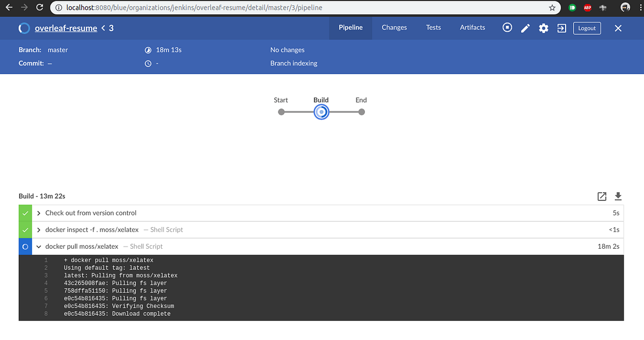The width and height of the screenshot is (644, 340).
Task: Click the green check on Check out step
Action: click(x=25, y=213)
